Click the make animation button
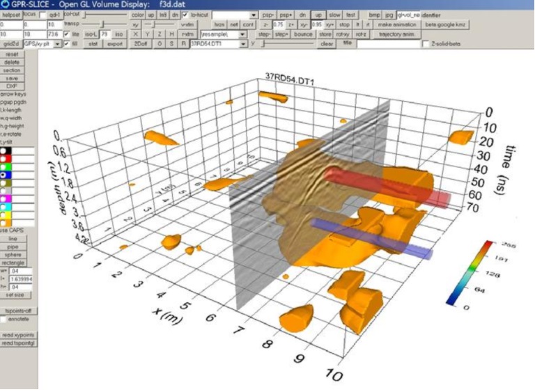 coord(397,24)
